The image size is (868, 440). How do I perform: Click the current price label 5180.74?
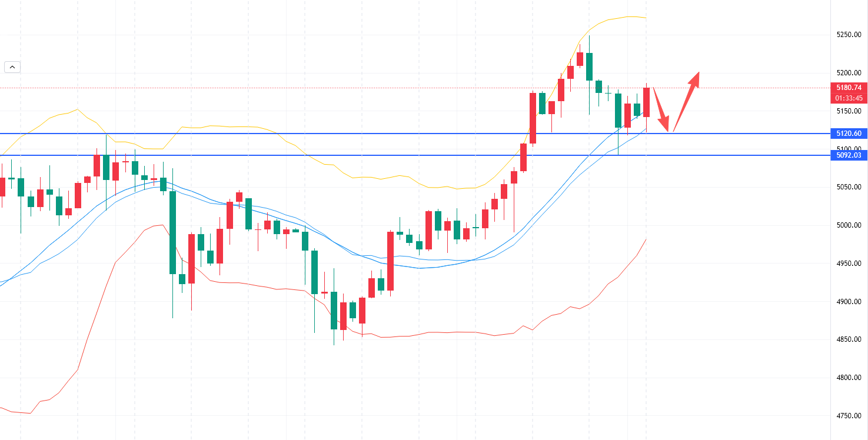(848, 88)
